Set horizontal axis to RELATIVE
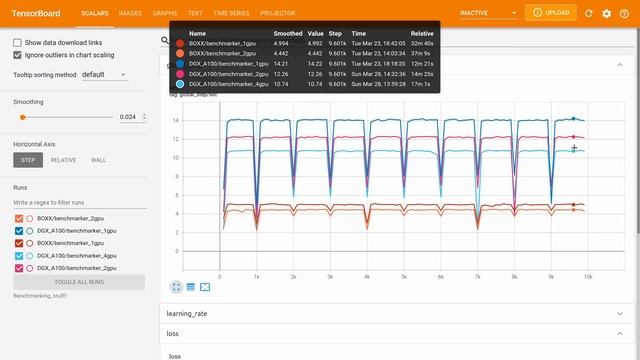Screen dimensions: 640x360 (63, 160)
